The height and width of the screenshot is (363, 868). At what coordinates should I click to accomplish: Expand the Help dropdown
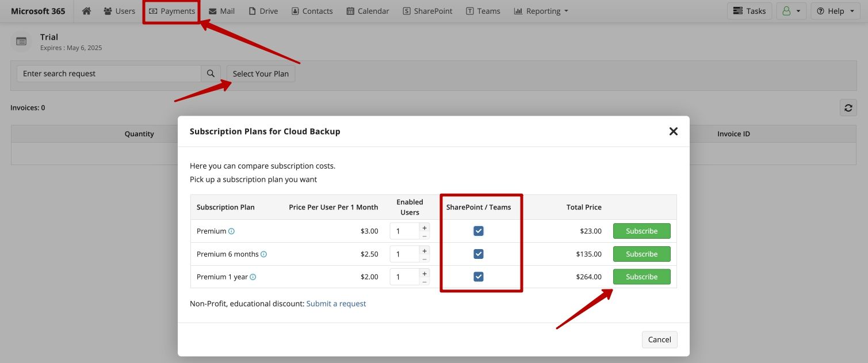pos(835,11)
